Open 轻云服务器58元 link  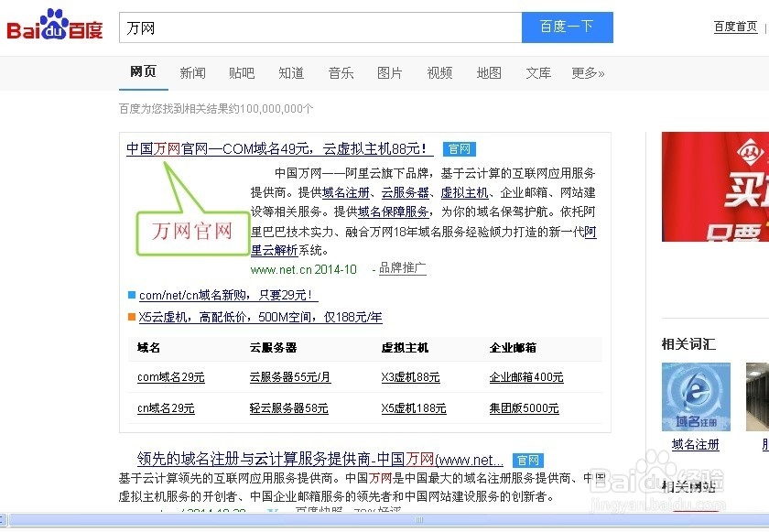[288, 408]
